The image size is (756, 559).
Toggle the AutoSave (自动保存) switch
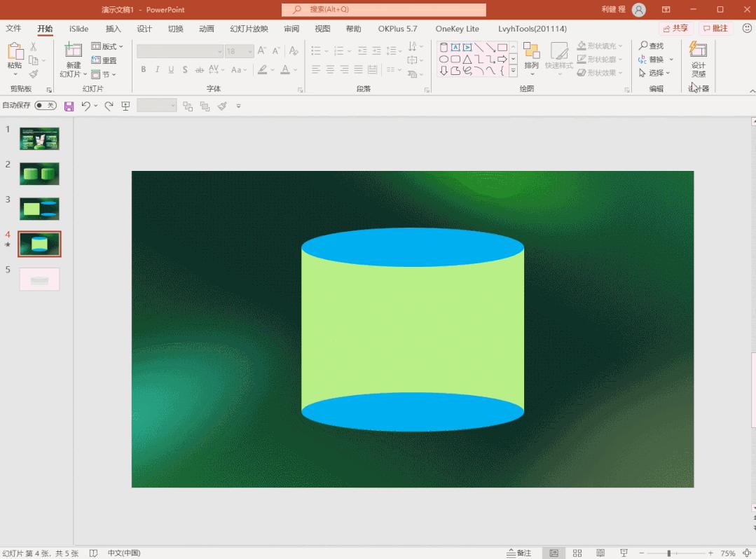click(x=46, y=106)
